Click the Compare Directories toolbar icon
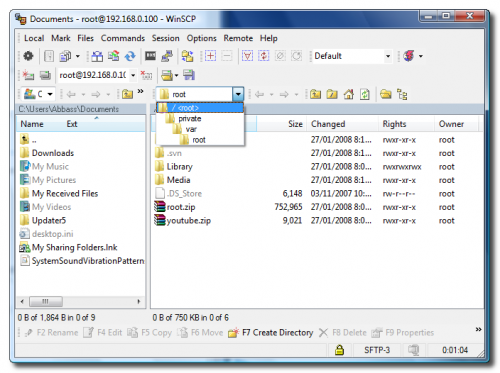 pyautogui.click(x=97, y=56)
